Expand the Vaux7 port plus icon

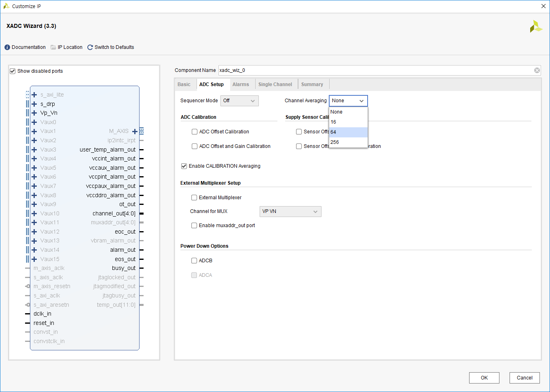(x=34, y=186)
